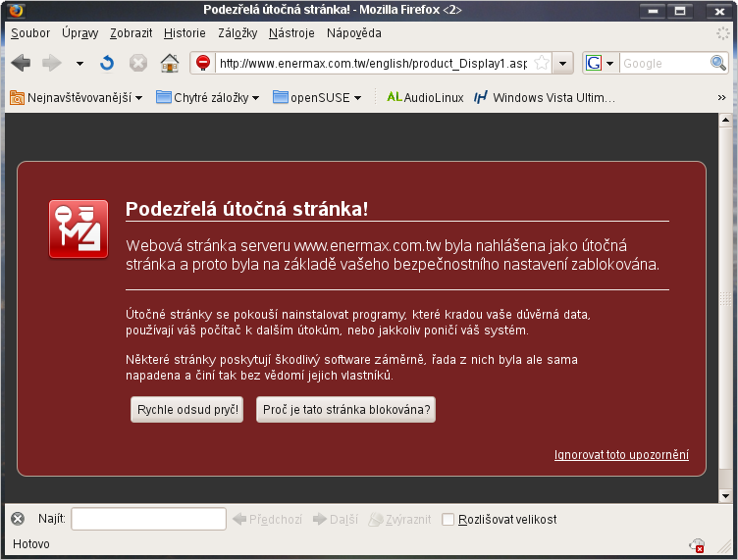738x560 pixels.
Task: Click the vertical scrollbar thumb
Action: point(725,297)
